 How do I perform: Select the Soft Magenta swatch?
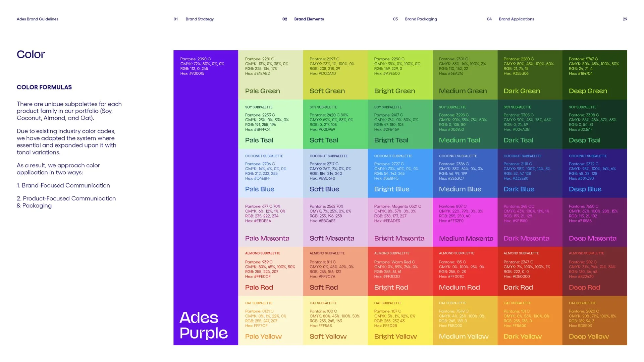(x=335, y=222)
